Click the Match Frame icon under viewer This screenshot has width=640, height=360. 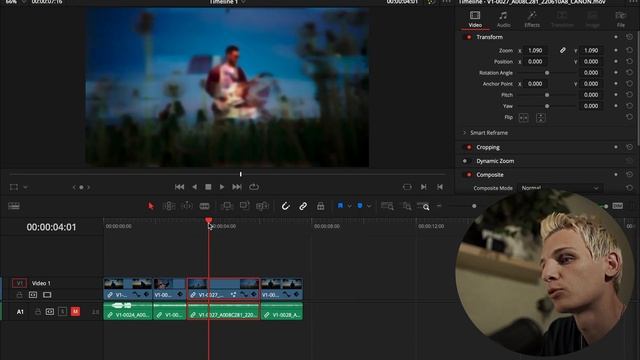tap(407, 187)
